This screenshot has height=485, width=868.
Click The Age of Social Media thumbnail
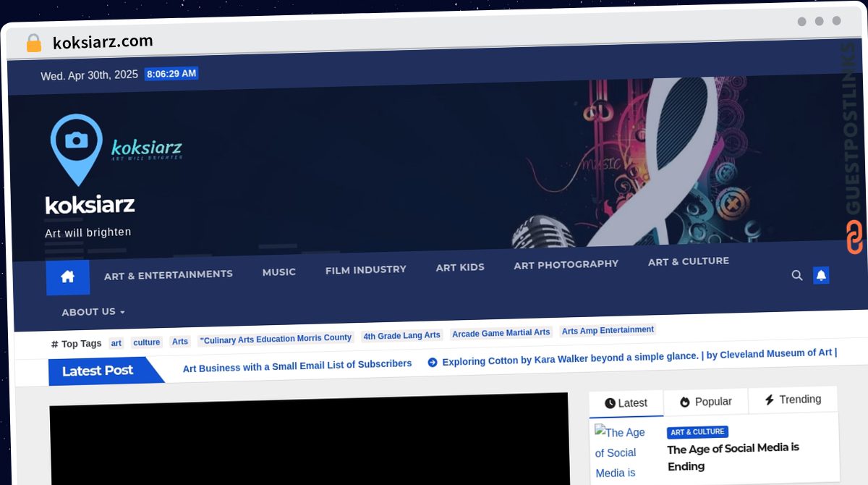621,452
